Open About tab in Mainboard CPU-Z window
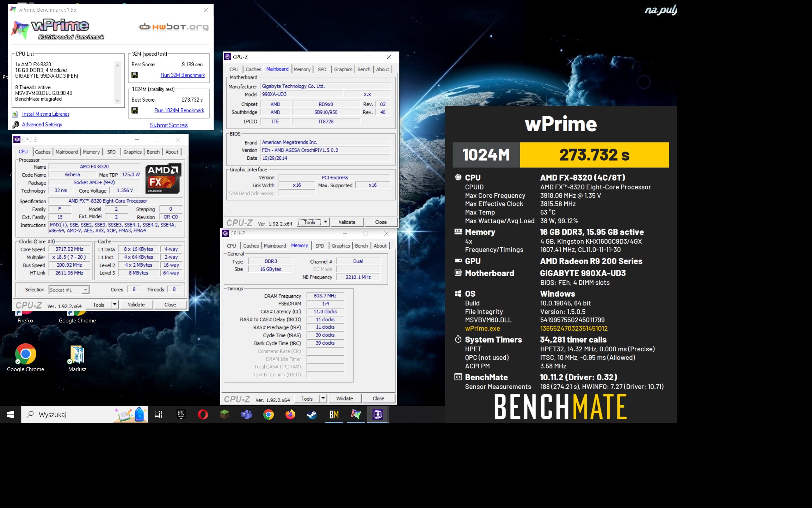Screen dimensions: 812x508 pyautogui.click(x=382, y=69)
